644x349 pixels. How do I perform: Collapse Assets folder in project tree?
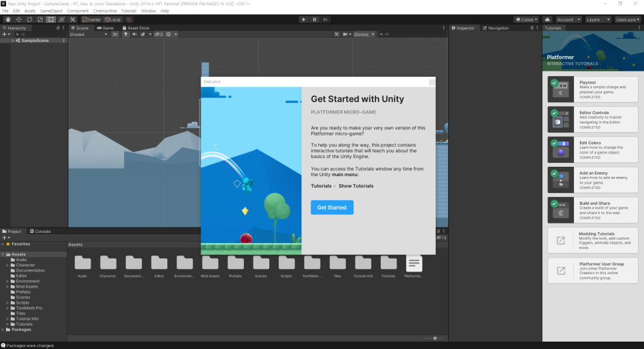tap(3, 254)
